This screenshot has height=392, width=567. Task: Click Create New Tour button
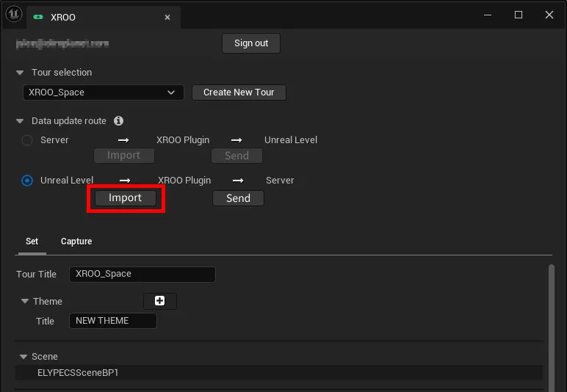[x=239, y=92]
